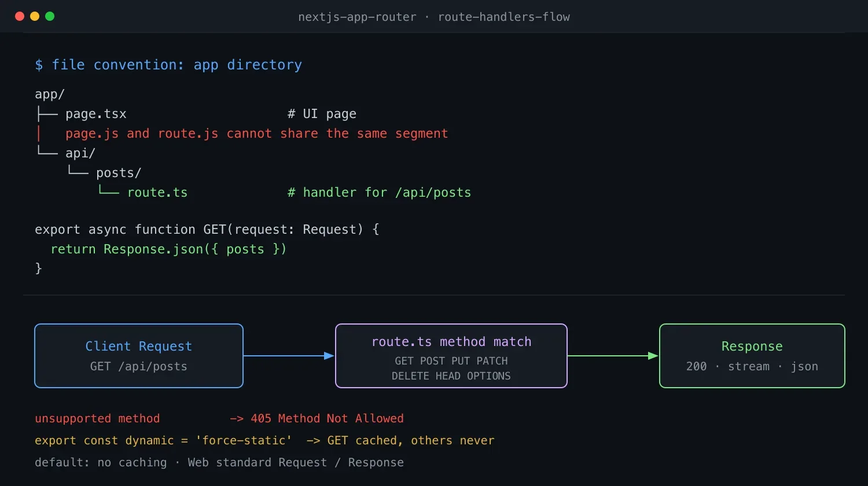Viewport: 868px width, 486px height.
Task: Click the red page.js and route.js warning
Action: pyautogui.click(x=256, y=134)
